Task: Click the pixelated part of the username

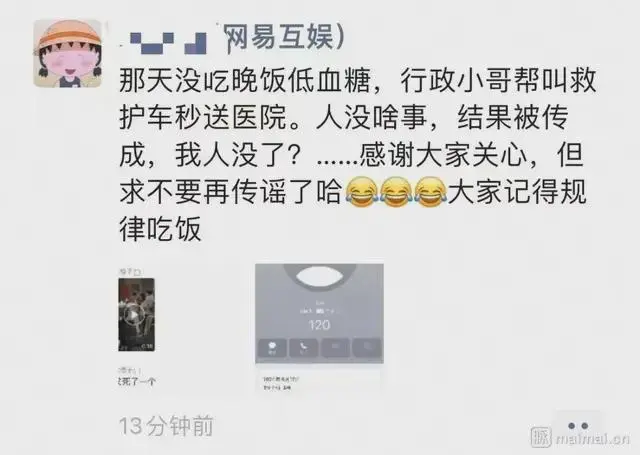Action: tap(168, 43)
